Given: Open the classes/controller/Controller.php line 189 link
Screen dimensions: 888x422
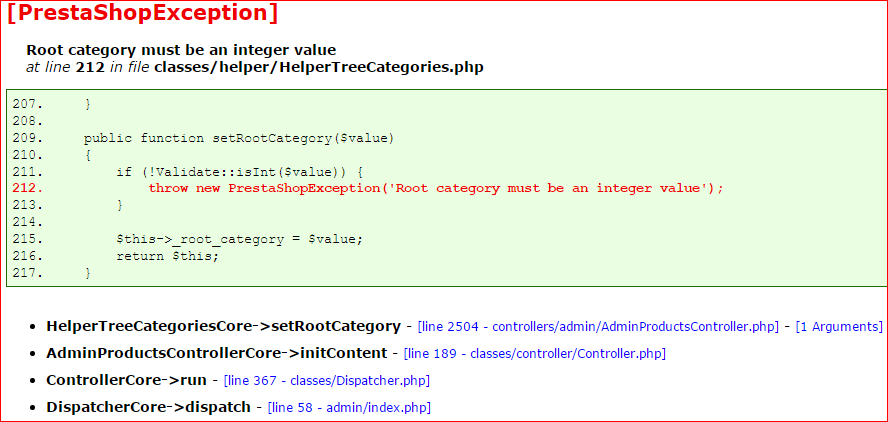Looking at the screenshot, I should (x=535, y=354).
